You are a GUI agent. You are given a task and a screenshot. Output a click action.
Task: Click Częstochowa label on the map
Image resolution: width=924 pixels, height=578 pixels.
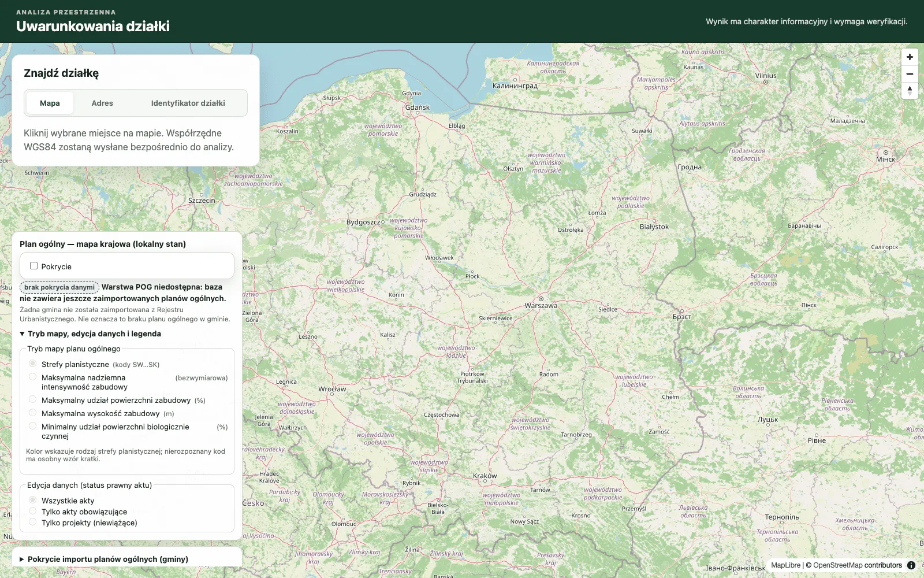coord(441,414)
